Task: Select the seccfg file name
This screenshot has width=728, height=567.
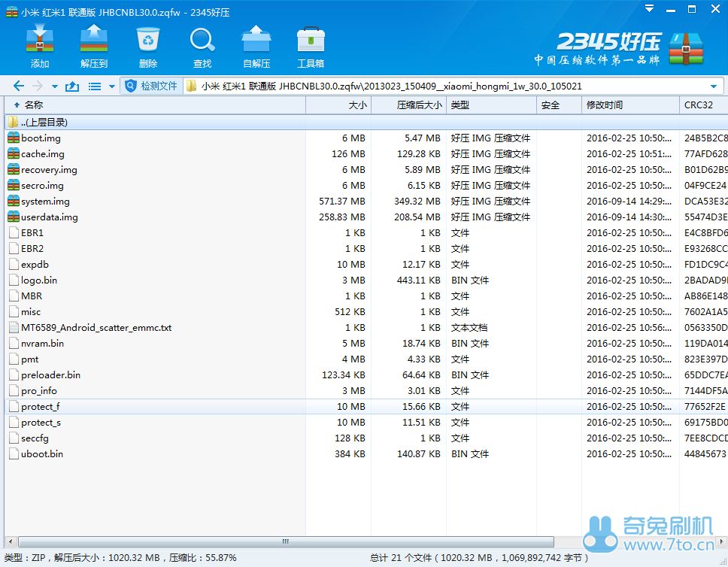Action: [x=35, y=438]
